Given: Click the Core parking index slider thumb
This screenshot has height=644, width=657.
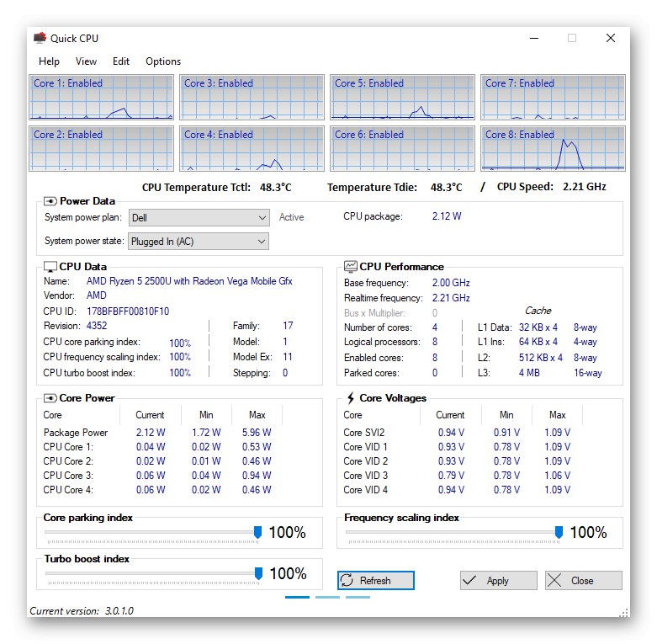Looking at the screenshot, I should coord(257,532).
